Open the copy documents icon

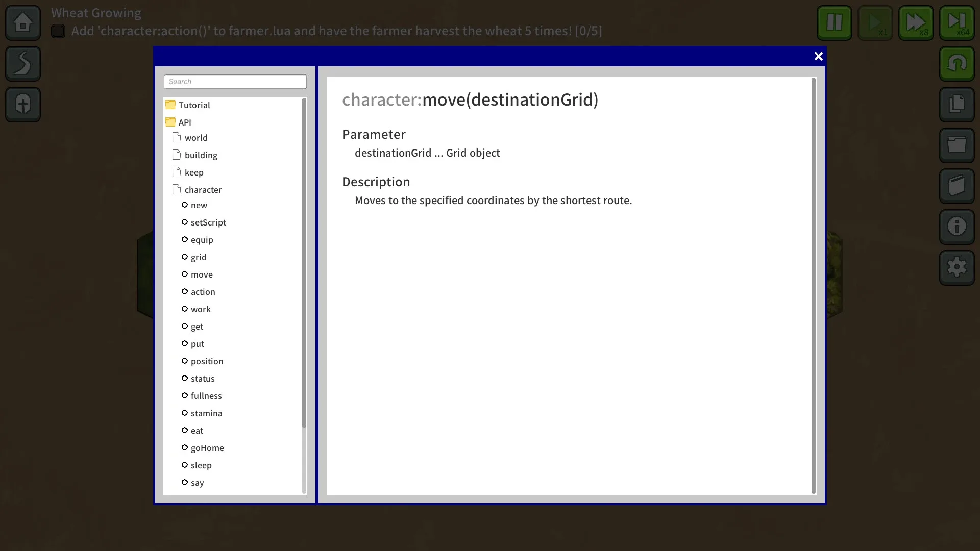tap(957, 104)
